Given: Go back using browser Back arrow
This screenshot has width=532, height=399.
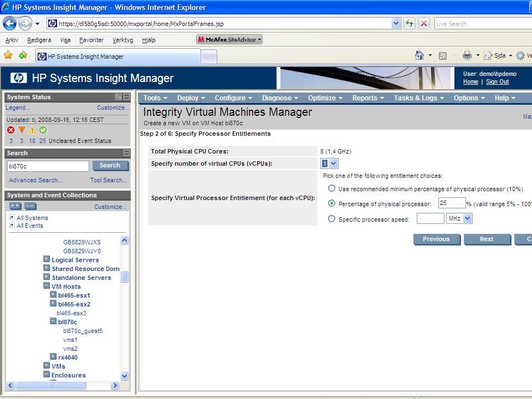Looking at the screenshot, I should coord(9,23).
